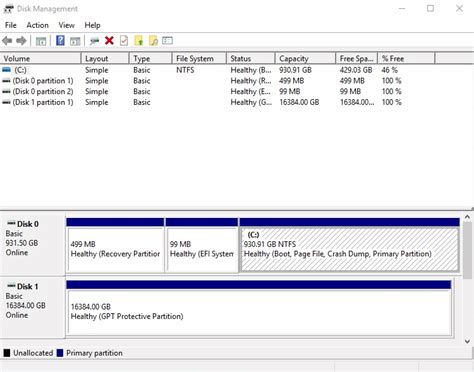Open the View menu
Screen dimensions: 474x372
pos(66,25)
